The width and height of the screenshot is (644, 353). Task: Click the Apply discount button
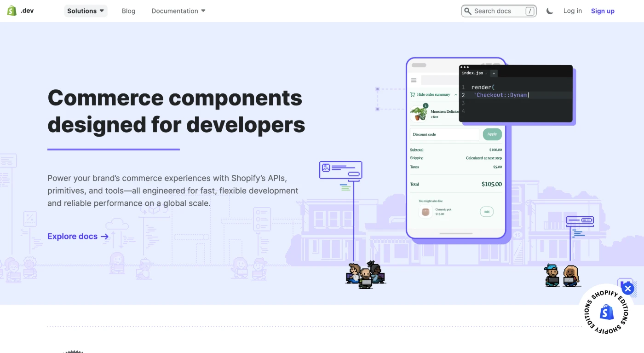click(x=492, y=134)
